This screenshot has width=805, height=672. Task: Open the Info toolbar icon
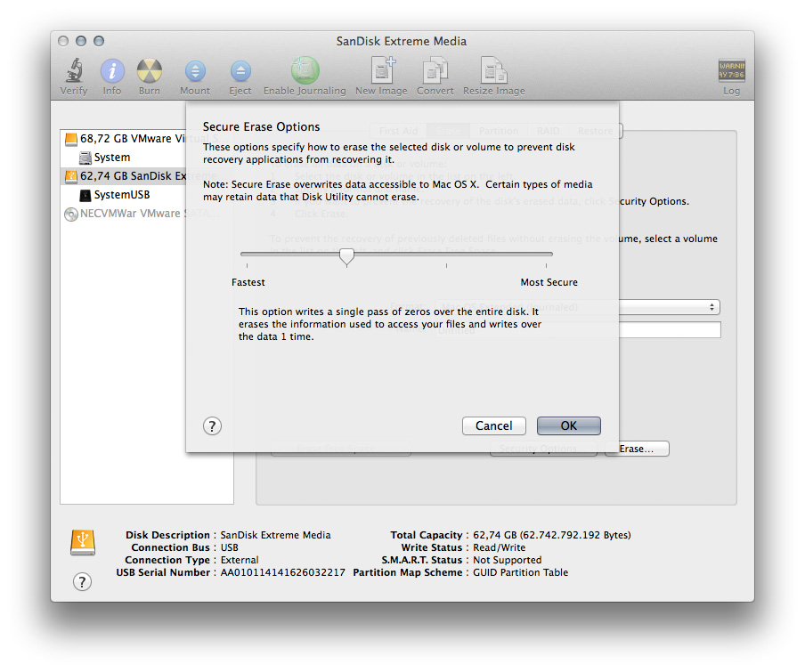point(112,71)
